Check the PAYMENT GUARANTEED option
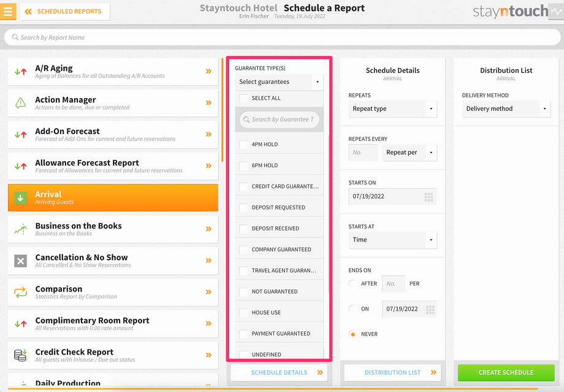 point(243,334)
